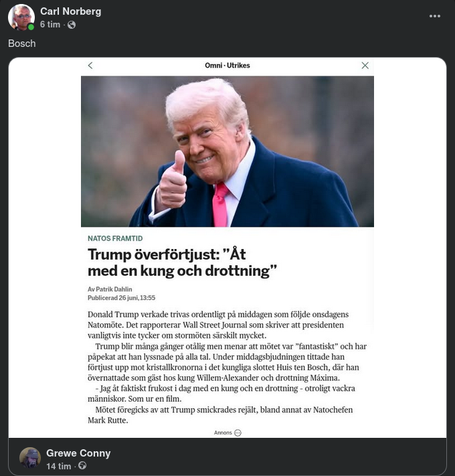Click the "Annons" label
The height and width of the screenshot is (476, 455).
pyautogui.click(x=223, y=432)
